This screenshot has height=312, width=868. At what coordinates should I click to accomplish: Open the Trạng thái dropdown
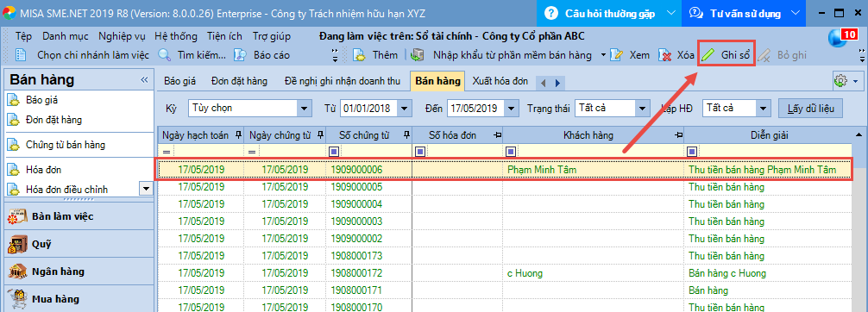[x=642, y=109]
